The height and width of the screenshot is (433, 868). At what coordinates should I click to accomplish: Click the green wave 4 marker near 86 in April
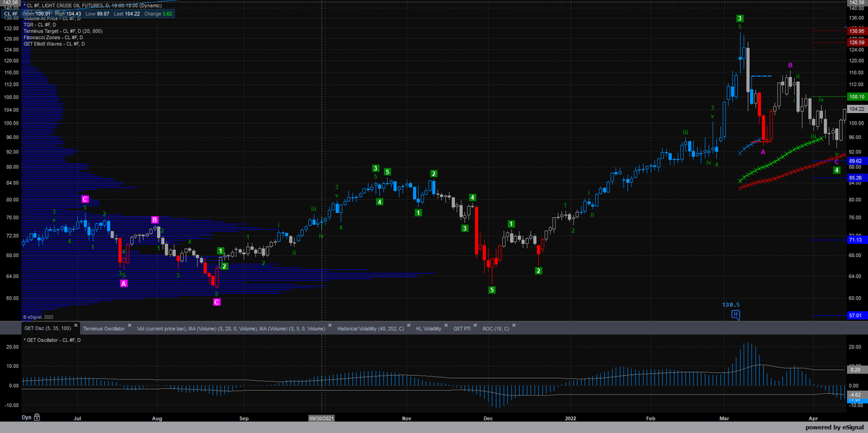[x=836, y=170]
